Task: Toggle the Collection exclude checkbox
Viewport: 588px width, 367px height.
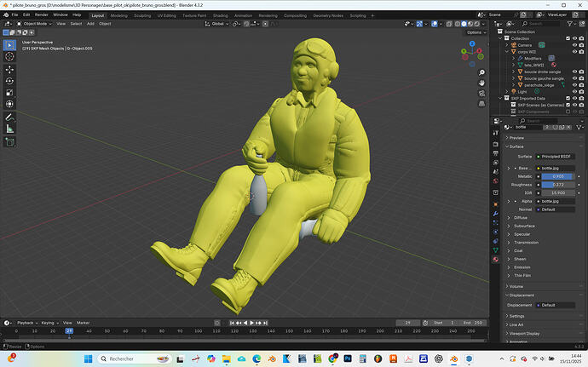Action: tap(567, 38)
